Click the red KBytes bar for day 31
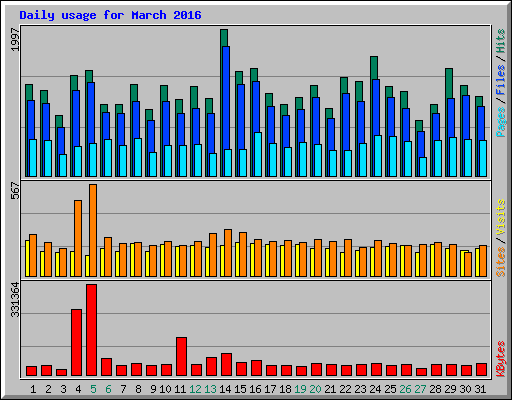Screen dimensions: 512x400 click(x=482, y=370)
